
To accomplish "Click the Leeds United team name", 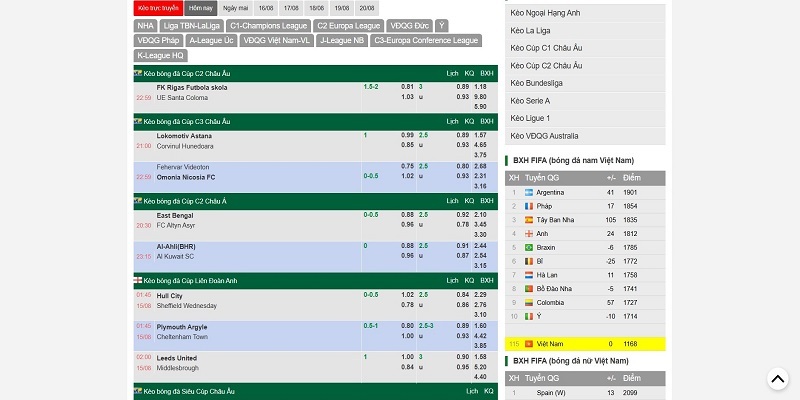I will click(177, 357).
